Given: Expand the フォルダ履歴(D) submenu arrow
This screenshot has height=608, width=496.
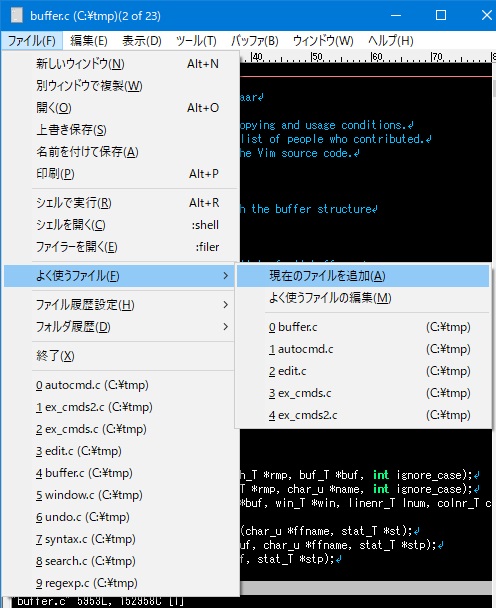Looking at the screenshot, I should (226, 327).
